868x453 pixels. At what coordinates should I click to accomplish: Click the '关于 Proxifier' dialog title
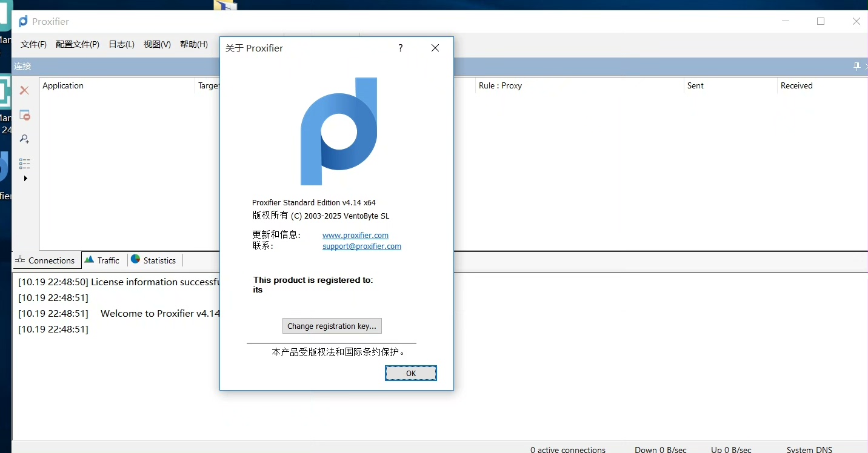click(254, 48)
